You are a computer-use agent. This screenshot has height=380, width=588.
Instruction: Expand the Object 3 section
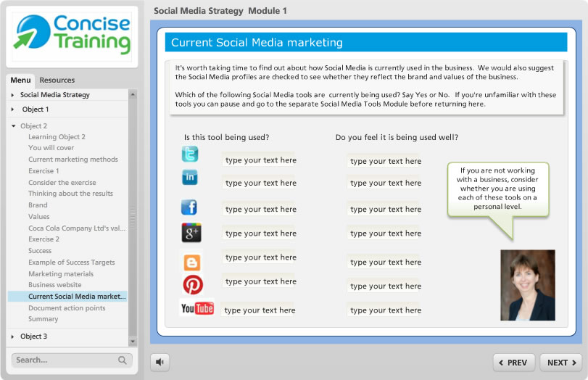(13, 336)
